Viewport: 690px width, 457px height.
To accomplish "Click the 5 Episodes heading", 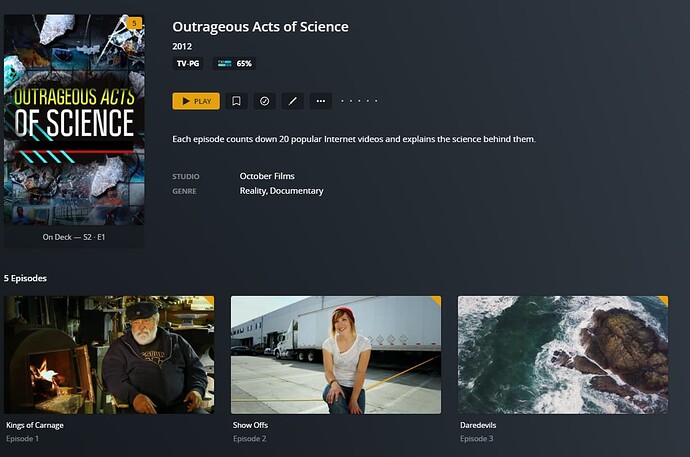I will (x=25, y=278).
